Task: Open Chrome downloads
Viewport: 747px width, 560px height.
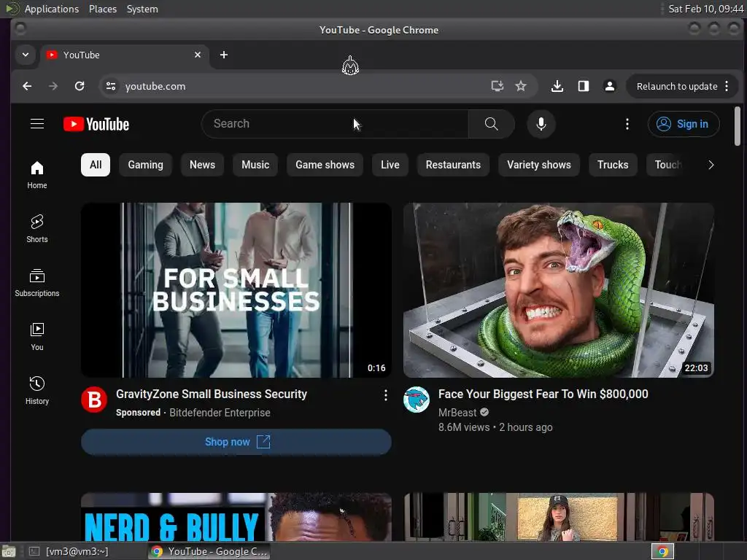Action: [x=557, y=86]
